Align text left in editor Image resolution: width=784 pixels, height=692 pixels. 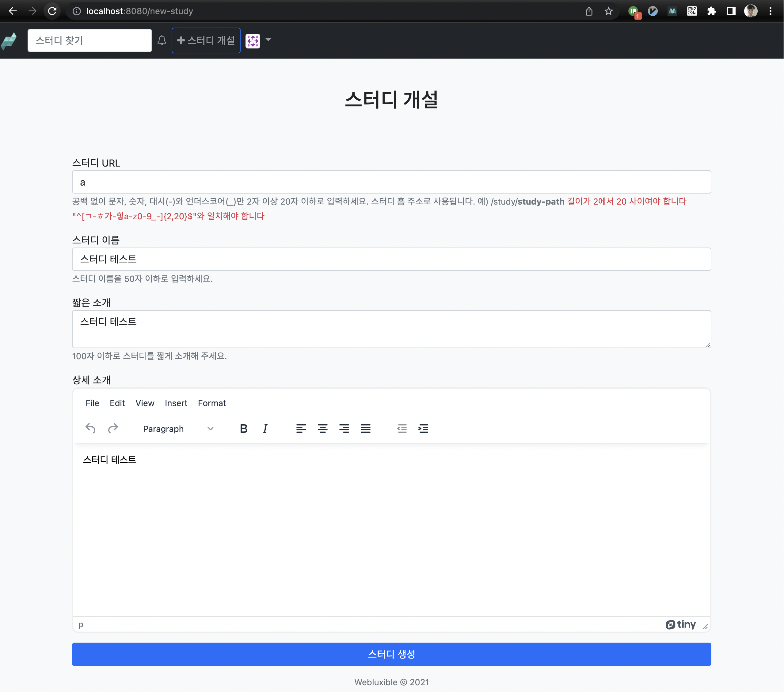coord(301,428)
